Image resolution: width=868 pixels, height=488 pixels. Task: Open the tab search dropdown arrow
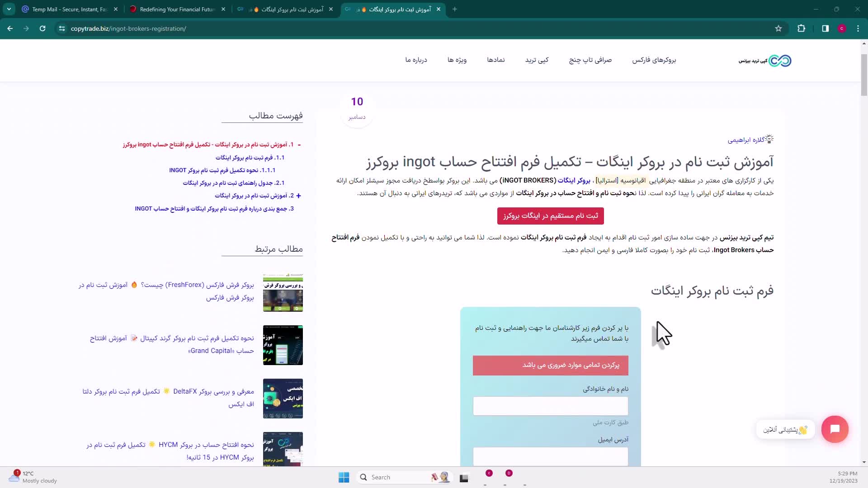(x=9, y=9)
